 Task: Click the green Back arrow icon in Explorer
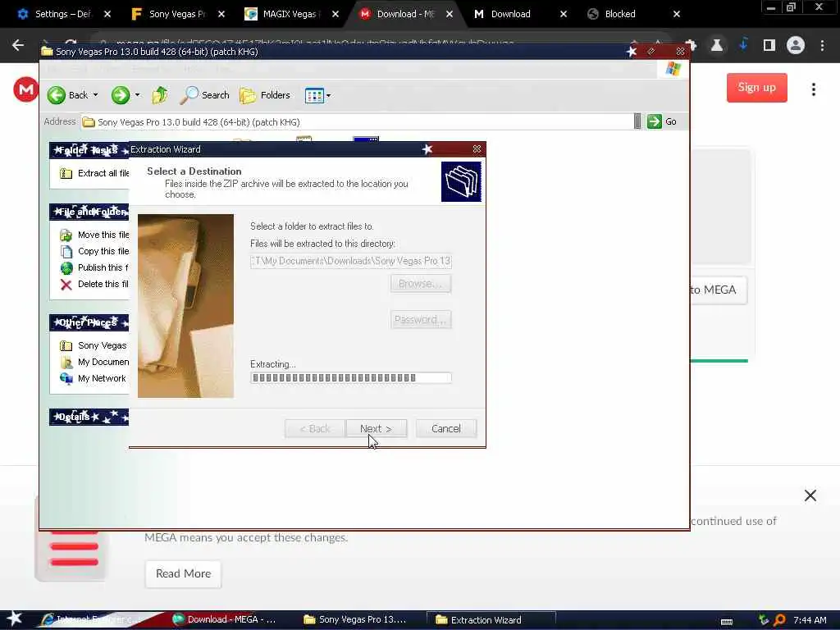click(x=57, y=95)
